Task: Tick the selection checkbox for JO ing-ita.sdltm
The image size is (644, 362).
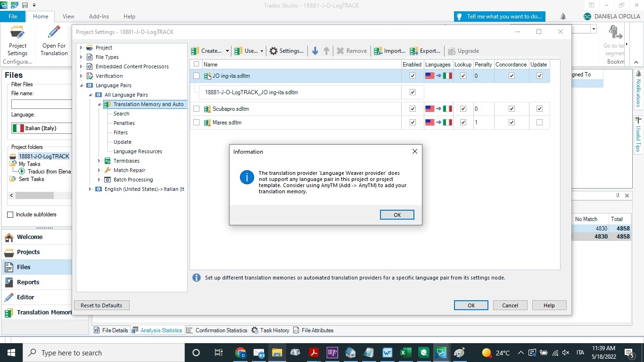Action: (197, 76)
